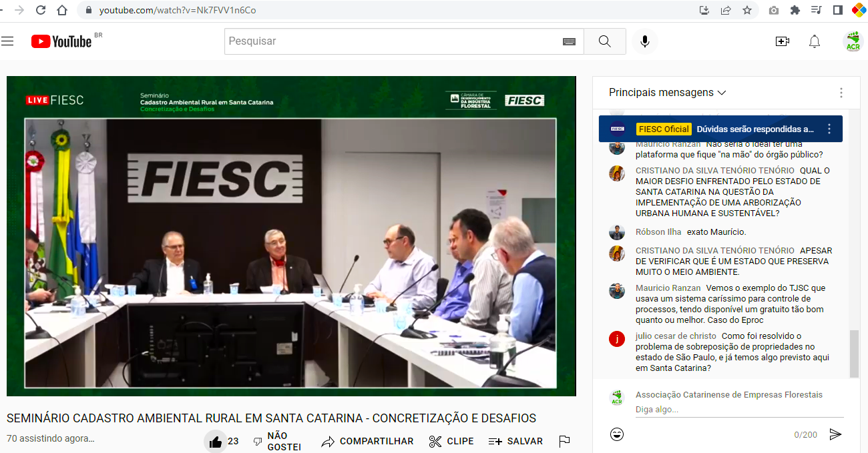Viewport: 868px width, 453px height.
Task: Click the flag report icon
Action: click(x=564, y=441)
